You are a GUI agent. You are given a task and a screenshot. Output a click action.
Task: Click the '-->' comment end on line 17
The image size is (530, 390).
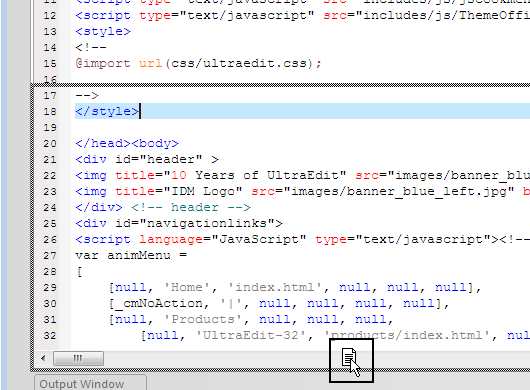87,95
